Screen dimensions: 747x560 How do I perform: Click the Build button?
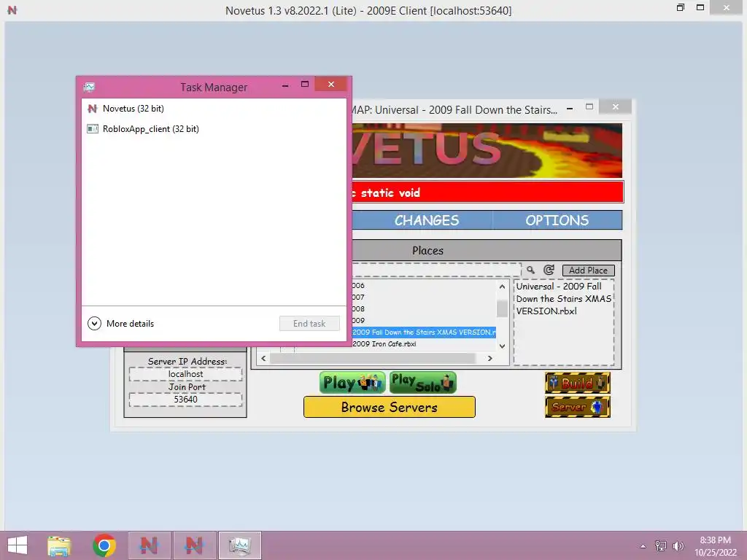click(578, 383)
